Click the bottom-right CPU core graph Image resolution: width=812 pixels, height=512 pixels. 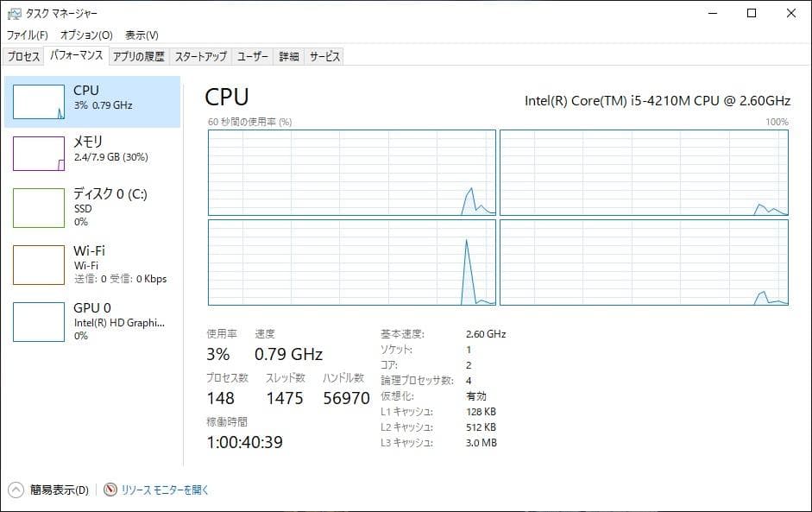[x=643, y=263]
